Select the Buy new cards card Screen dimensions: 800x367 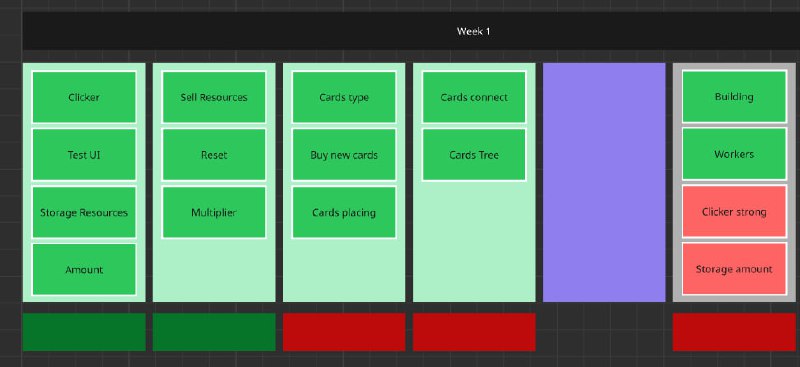pyautogui.click(x=344, y=155)
